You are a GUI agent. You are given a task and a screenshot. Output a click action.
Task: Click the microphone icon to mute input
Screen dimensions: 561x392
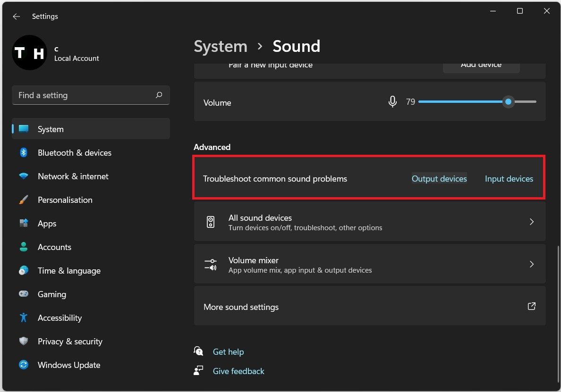point(392,102)
